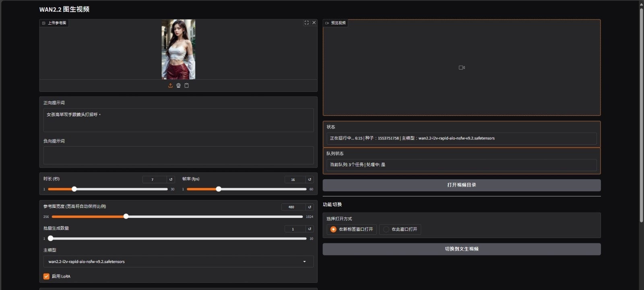Click the webcam capture icon
Viewport: 644px width, 290px height.
coord(178,85)
